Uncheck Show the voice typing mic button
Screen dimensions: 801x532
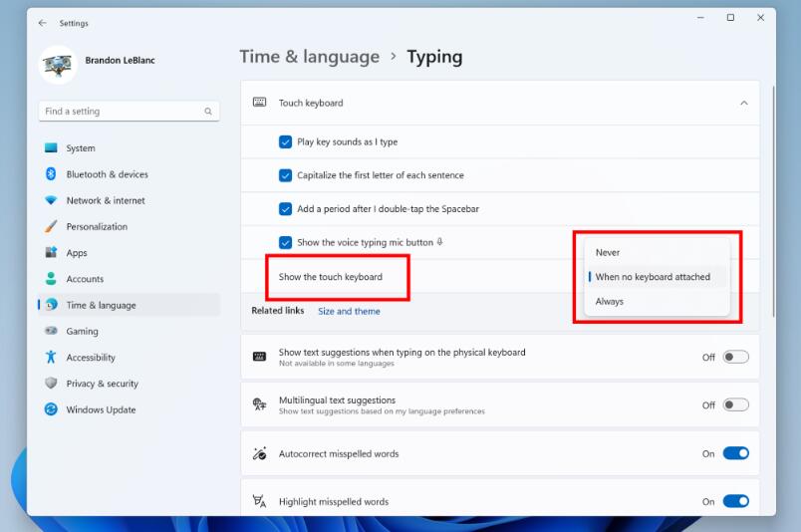click(285, 242)
